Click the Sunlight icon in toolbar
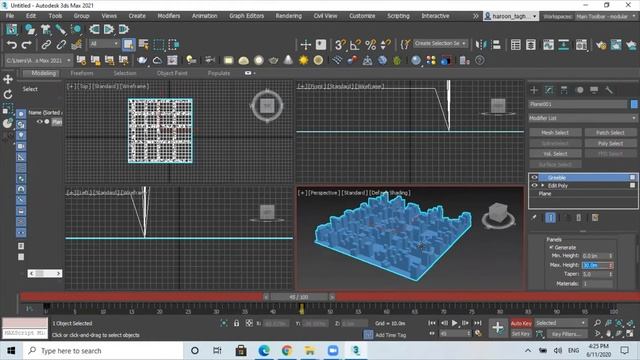Screen dimensions: 640x360 pos(303,60)
